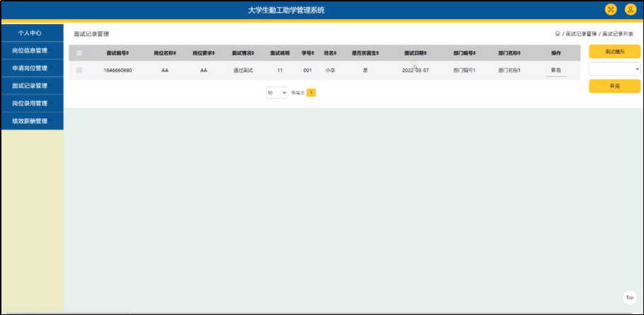Sort the table by 岗位名称 column

pos(165,53)
